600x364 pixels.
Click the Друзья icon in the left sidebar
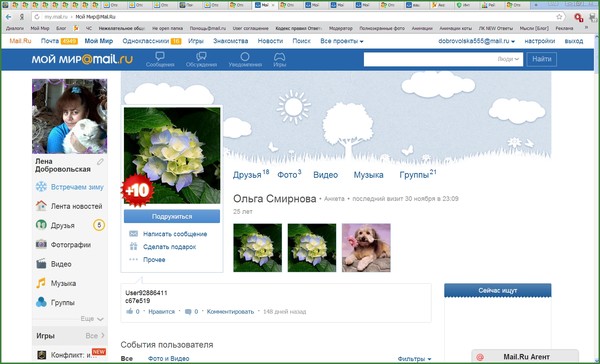point(41,225)
